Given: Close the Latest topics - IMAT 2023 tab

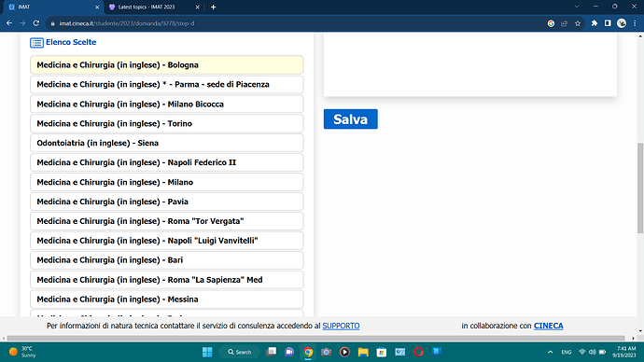Looking at the screenshot, I should tap(197, 7).
